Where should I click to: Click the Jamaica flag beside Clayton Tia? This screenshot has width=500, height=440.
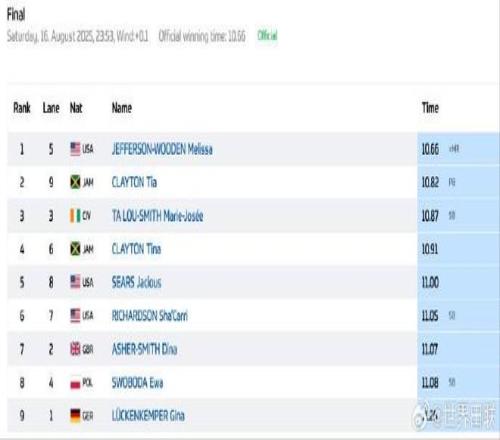pyautogui.click(x=75, y=182)
